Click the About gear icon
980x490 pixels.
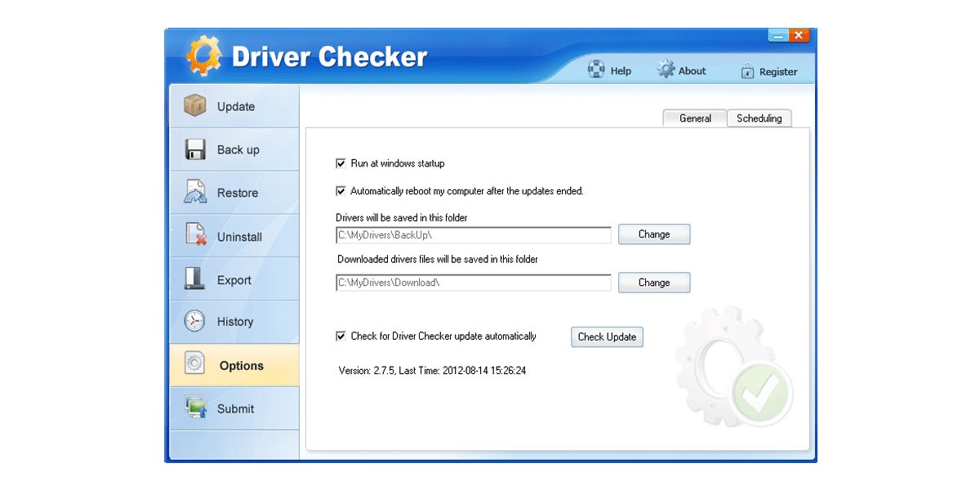666,69
